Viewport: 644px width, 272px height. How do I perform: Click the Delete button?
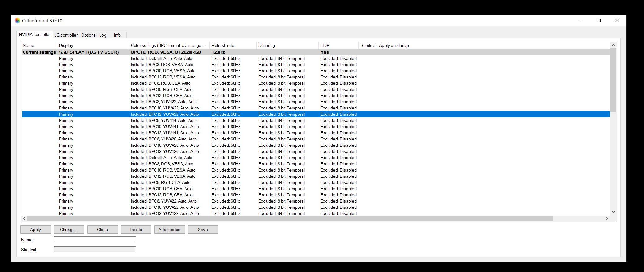click(136, 230)
